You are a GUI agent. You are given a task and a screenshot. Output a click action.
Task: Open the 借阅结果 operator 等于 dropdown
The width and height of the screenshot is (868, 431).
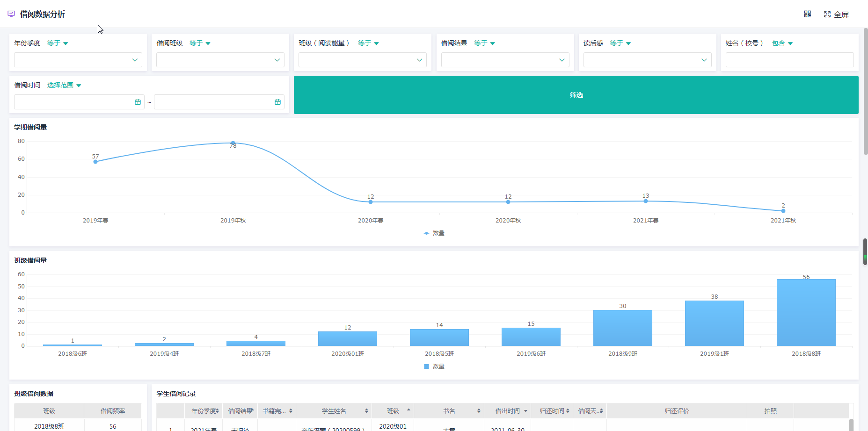484,43
